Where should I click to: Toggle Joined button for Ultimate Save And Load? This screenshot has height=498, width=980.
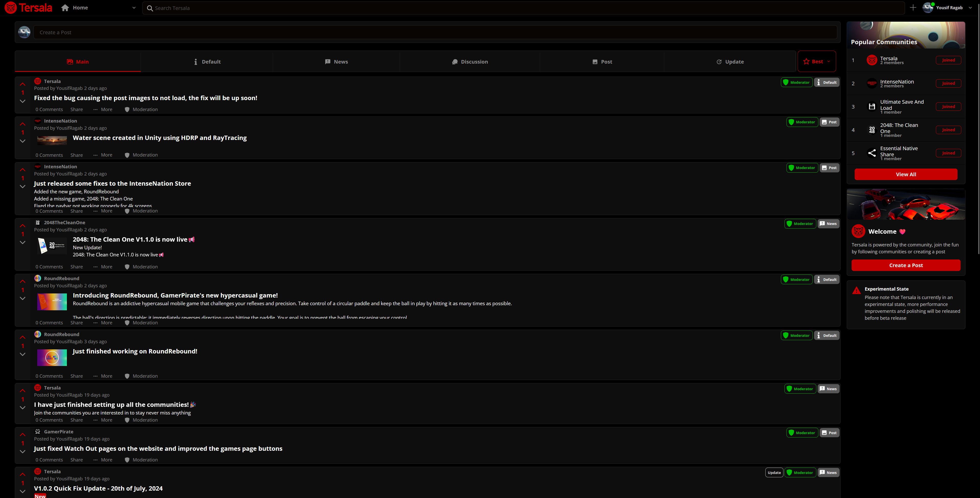948,106
